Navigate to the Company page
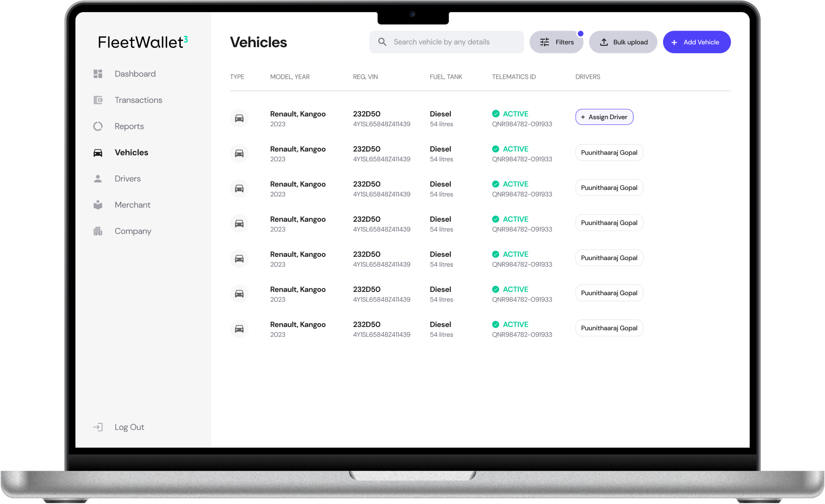 pos(133,231)
